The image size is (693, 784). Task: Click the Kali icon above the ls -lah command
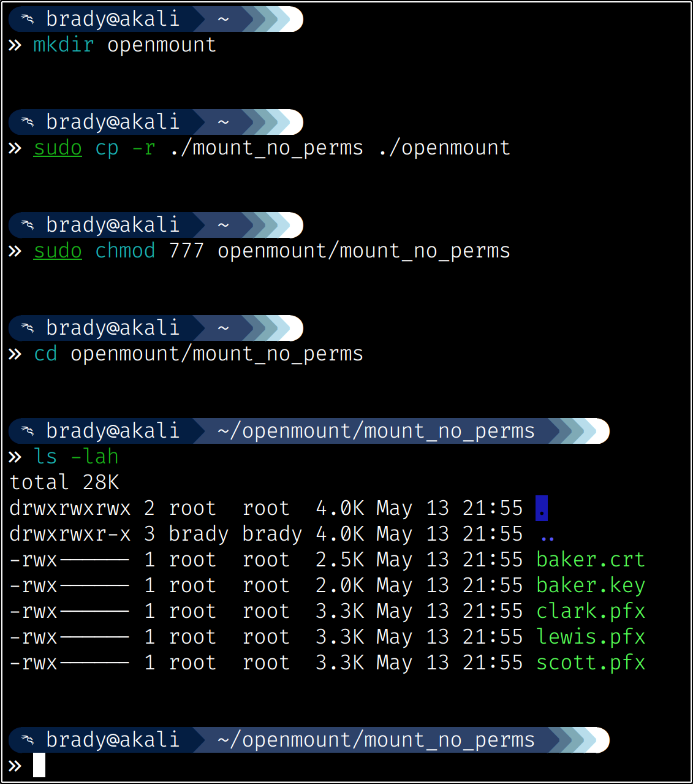(x=28, y=431)
